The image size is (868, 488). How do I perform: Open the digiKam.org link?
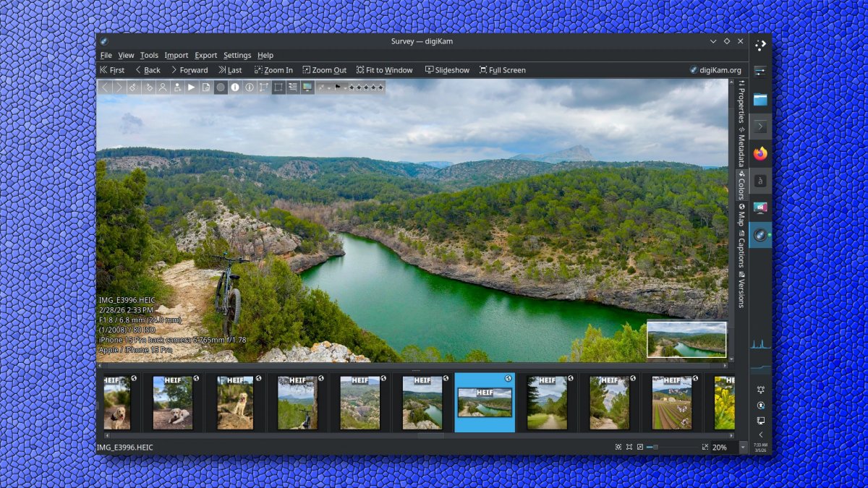tap(715, 70)
